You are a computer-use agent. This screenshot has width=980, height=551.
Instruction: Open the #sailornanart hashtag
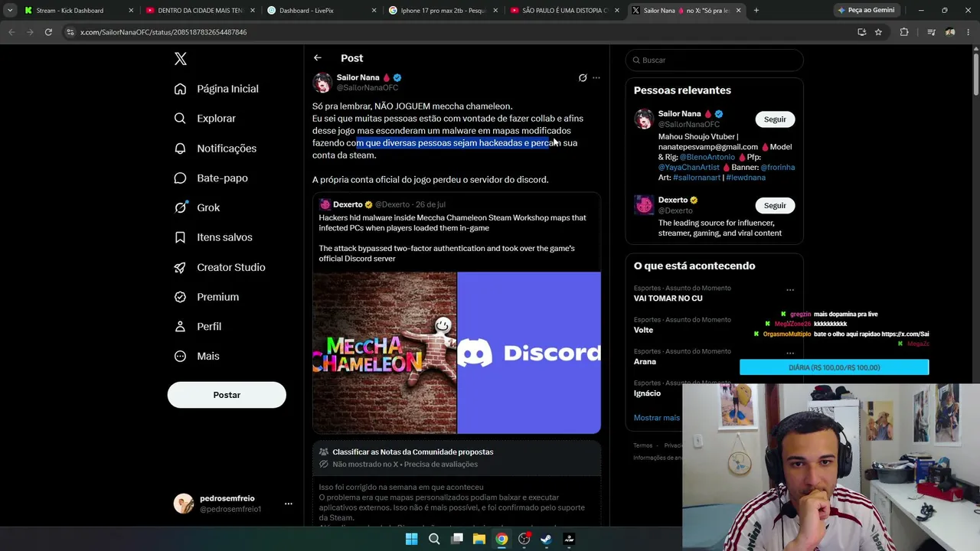[x=697, y=178]
